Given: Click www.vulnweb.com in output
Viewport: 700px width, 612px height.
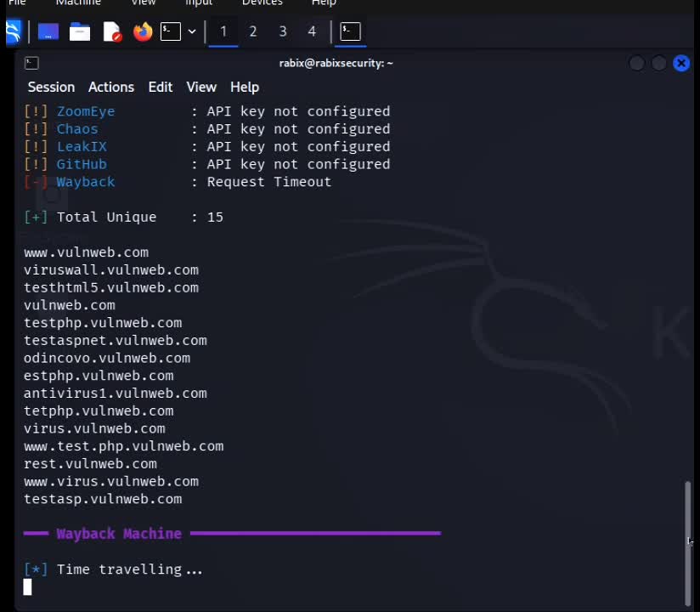Looking at the screenshot, I should [86, 252].
